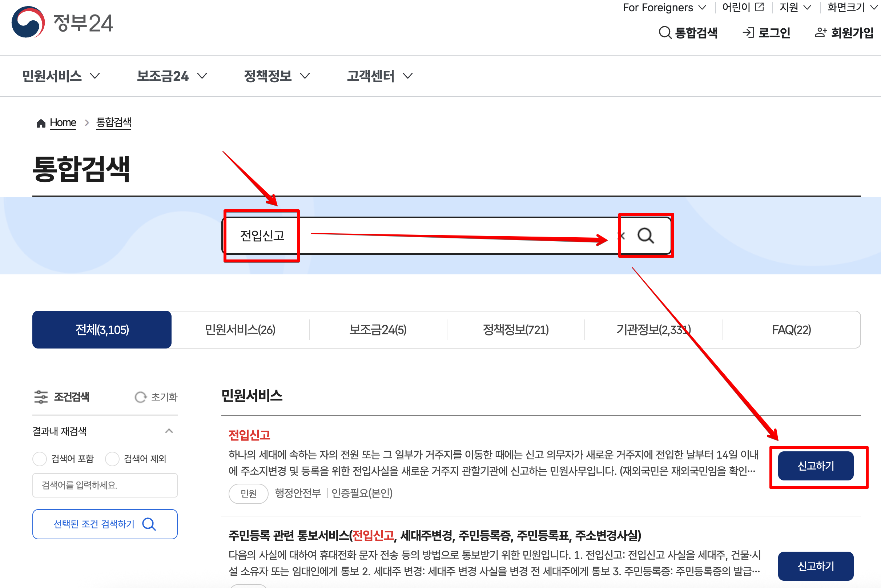Image resolution: width=881 pixels, height=588 pixels.
Task: Click the 선택된 조건 검색하기 button
Action: 105,524
